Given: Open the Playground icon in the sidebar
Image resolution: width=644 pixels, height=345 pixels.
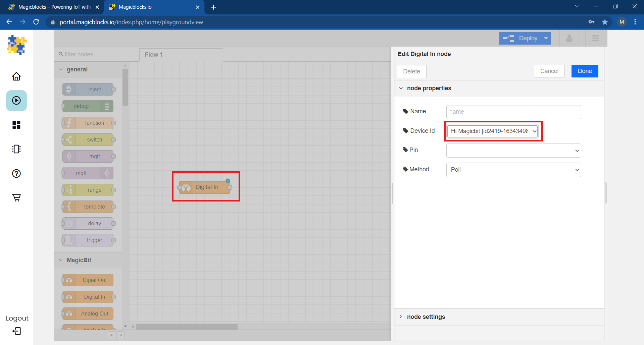Looking at the screenshot, I should 16,101.
